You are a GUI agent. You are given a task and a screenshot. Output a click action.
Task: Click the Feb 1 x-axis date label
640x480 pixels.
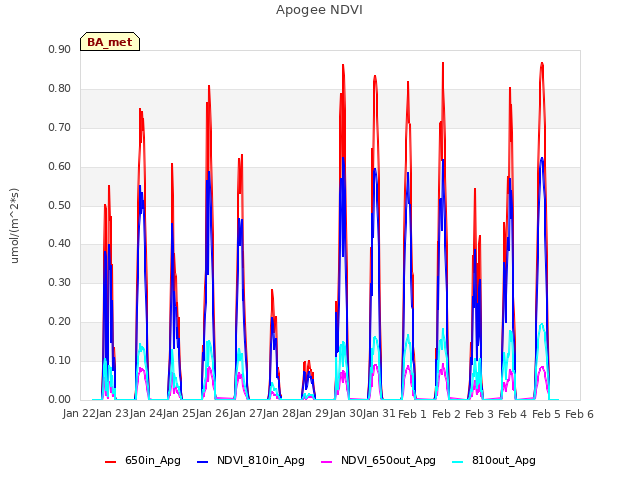pyautogui.click(x=412, y=414)
